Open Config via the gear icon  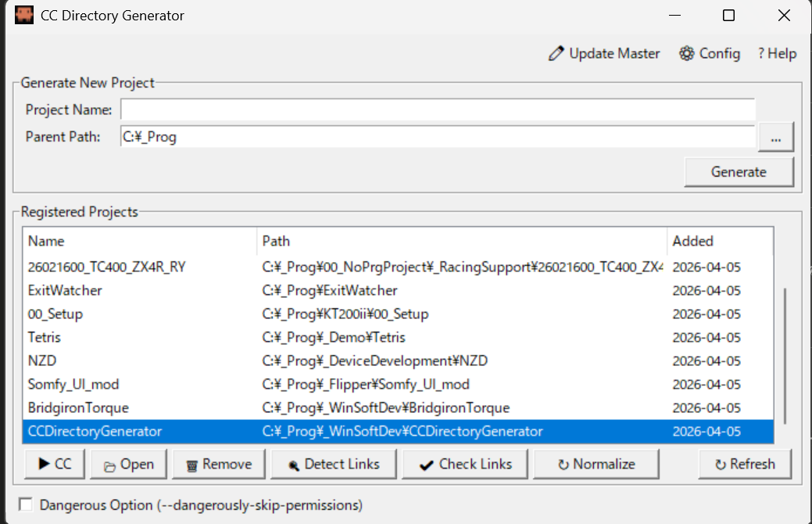pos(687,53)
